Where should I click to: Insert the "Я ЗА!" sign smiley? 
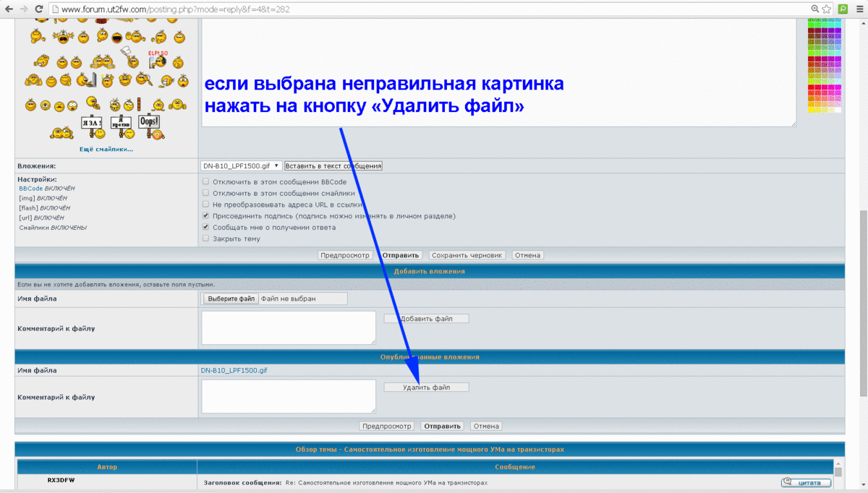tap(90, 125)
